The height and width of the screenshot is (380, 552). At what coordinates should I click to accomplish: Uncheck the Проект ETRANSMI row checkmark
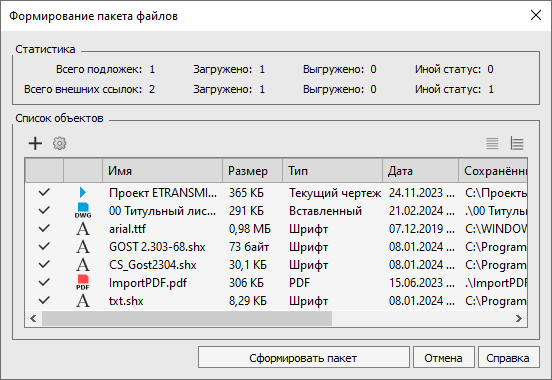pyautogui.click(x=44, y=192)
